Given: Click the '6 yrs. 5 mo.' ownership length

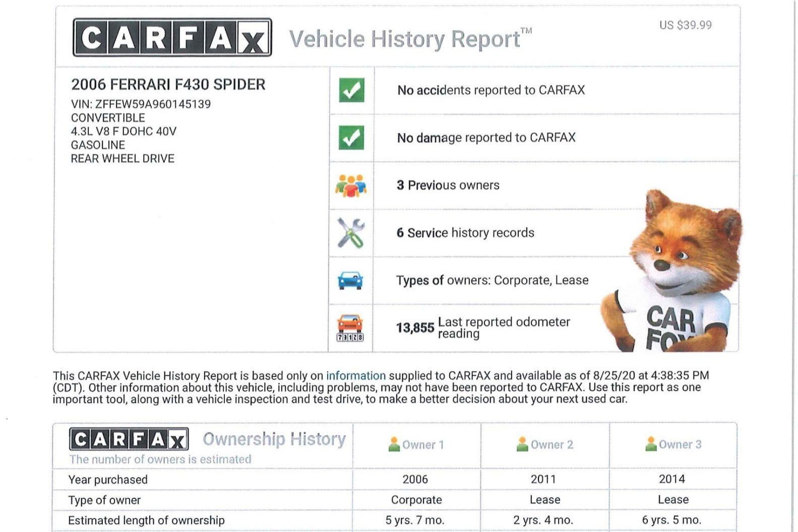Looking at the screenshot, I should pos(671,520).
